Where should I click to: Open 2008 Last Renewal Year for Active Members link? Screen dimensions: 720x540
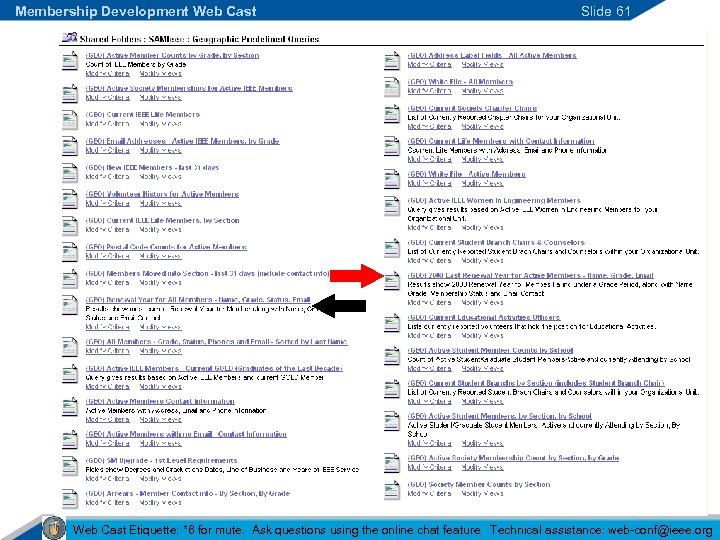[x=531, y=276]
